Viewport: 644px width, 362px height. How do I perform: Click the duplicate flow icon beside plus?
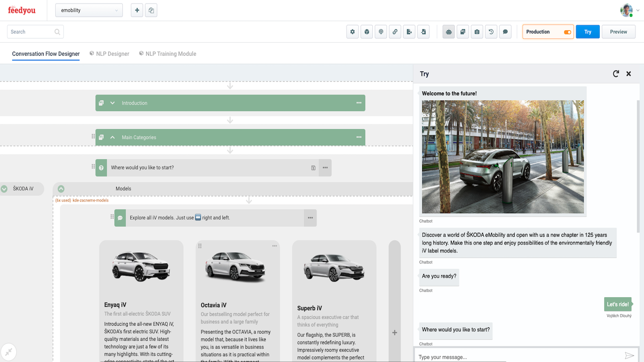click(151, 10)
